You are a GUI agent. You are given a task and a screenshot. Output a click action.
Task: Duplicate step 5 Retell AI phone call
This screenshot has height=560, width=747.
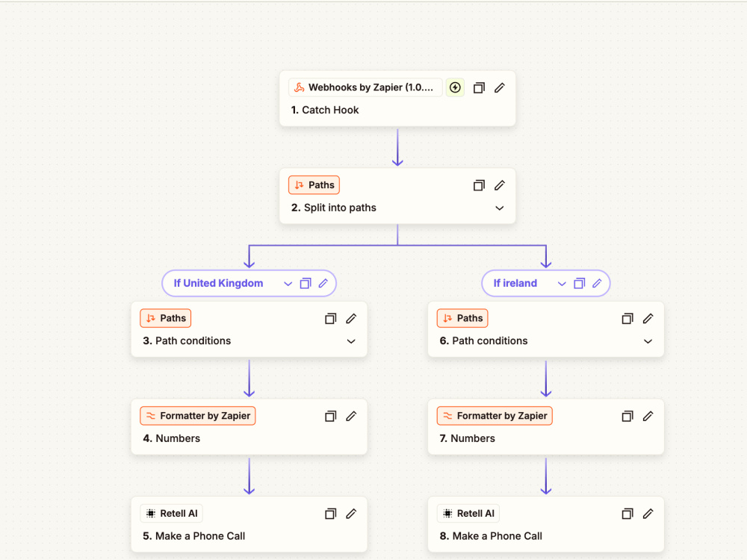[330, 514]
